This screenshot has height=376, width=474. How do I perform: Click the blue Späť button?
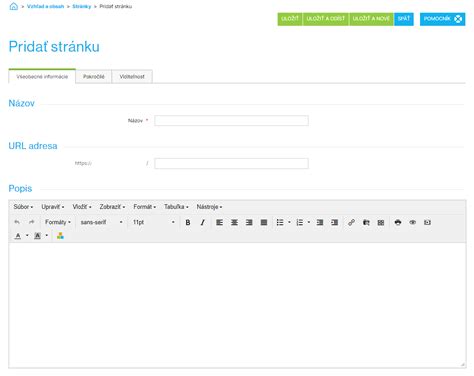pyautogui.click(x=404, y=19)
